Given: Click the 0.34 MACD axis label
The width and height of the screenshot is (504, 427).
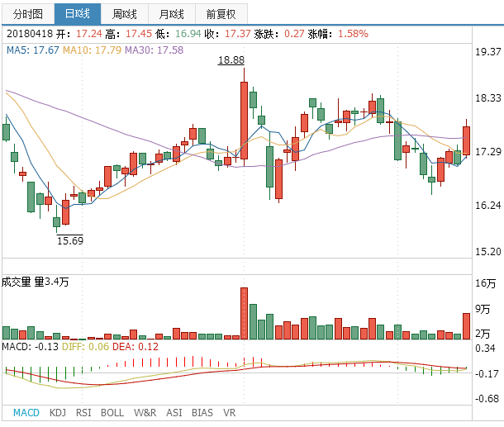Looking at the screenshot, I should click(x=485, y=349).
